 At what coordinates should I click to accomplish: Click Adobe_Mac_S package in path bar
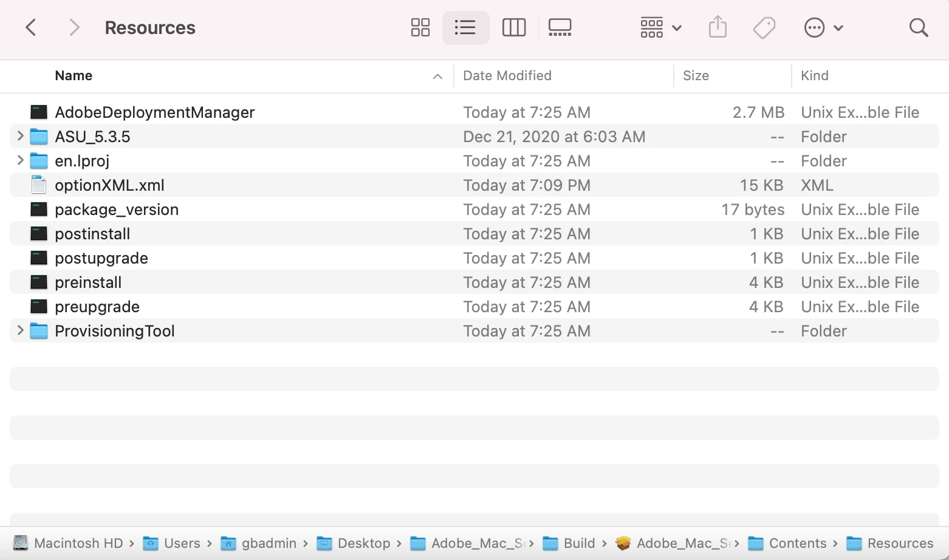tap(683, 543)
